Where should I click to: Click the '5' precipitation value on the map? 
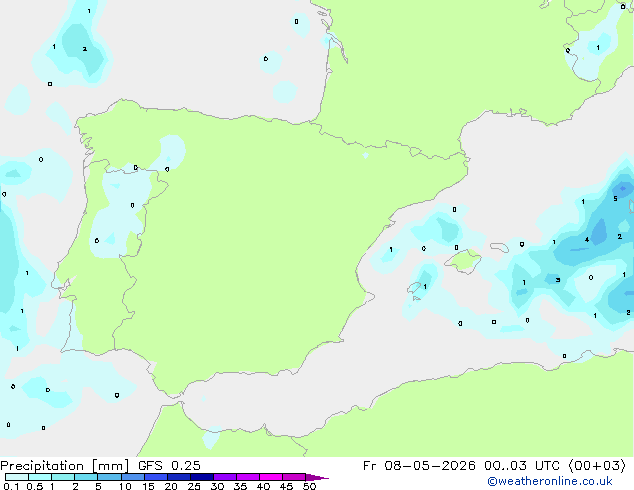click(615, 199)
